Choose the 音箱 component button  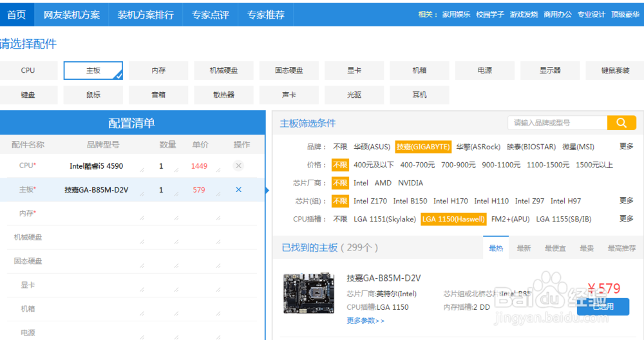pyautogui.click(x=158, y=95)
